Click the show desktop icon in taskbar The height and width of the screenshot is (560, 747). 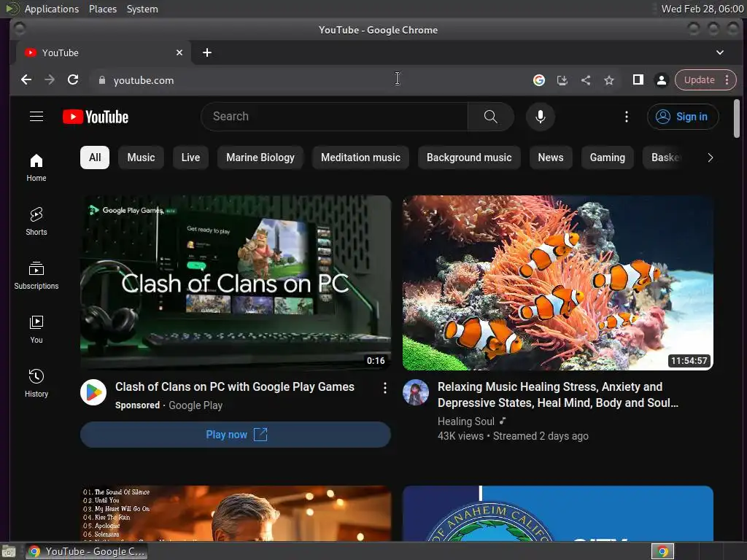coord(9,552)
